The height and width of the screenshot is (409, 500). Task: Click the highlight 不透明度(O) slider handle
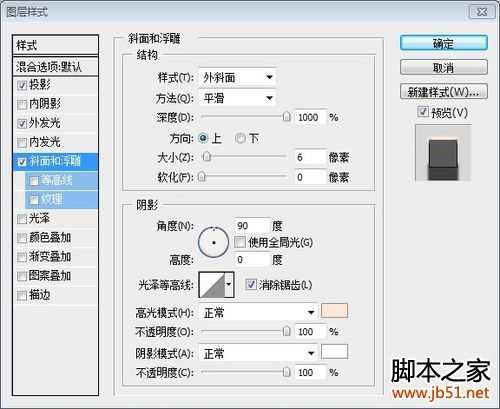[286, 331]
